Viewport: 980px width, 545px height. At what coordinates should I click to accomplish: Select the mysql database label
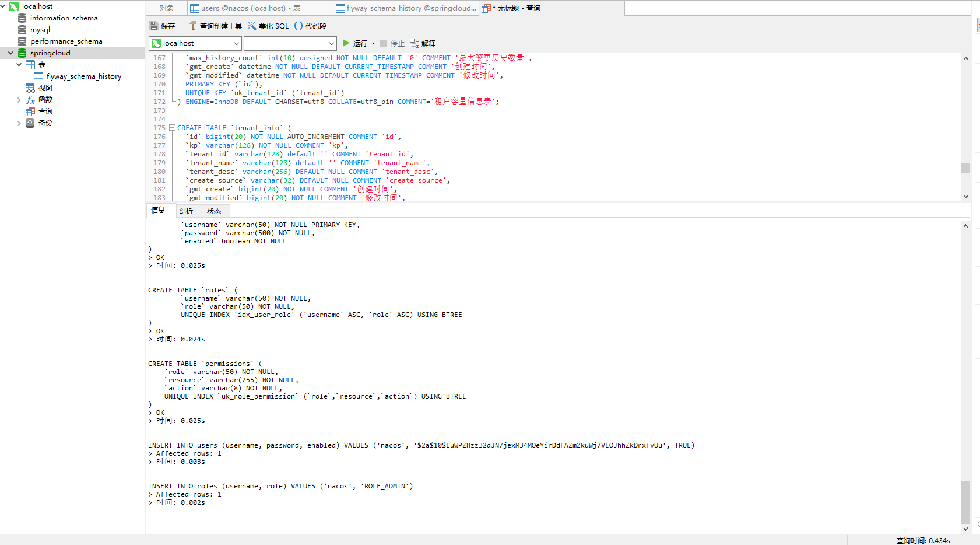(x=40, y=30)
